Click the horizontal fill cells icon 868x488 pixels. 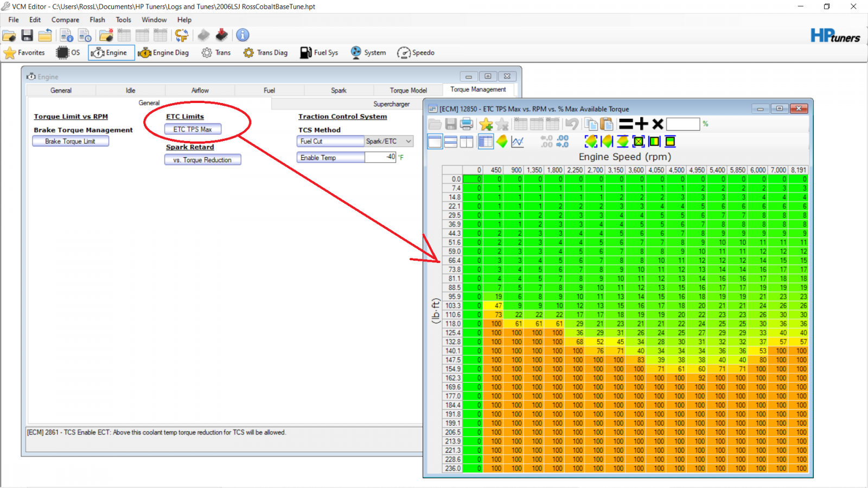point(654,142)
